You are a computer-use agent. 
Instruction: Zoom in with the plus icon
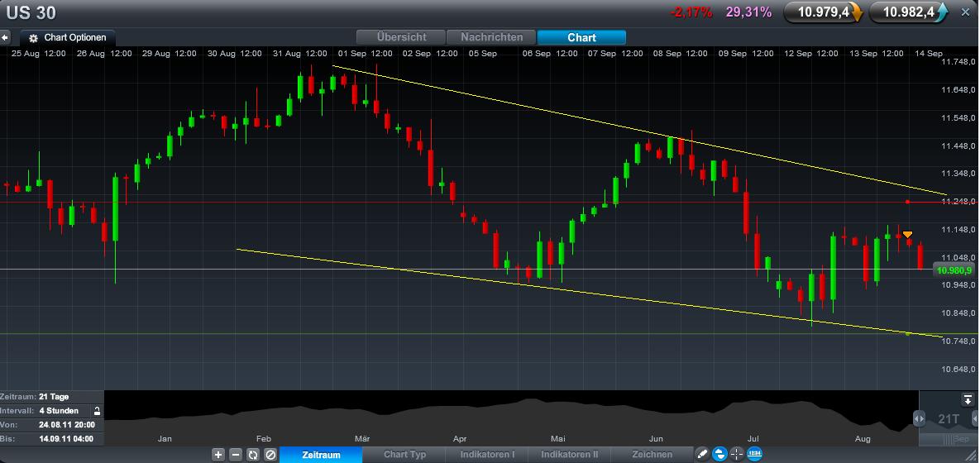coord(218,455)
